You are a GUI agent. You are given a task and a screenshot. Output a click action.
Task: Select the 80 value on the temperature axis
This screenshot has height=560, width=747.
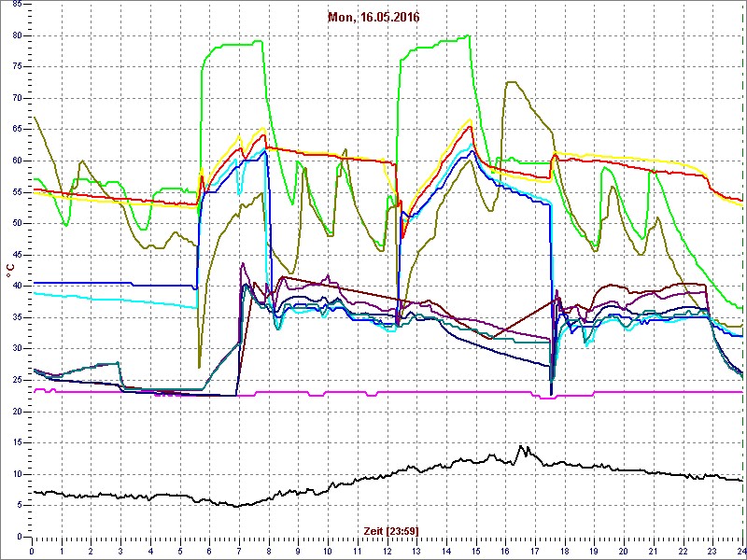tap(17, 35)
